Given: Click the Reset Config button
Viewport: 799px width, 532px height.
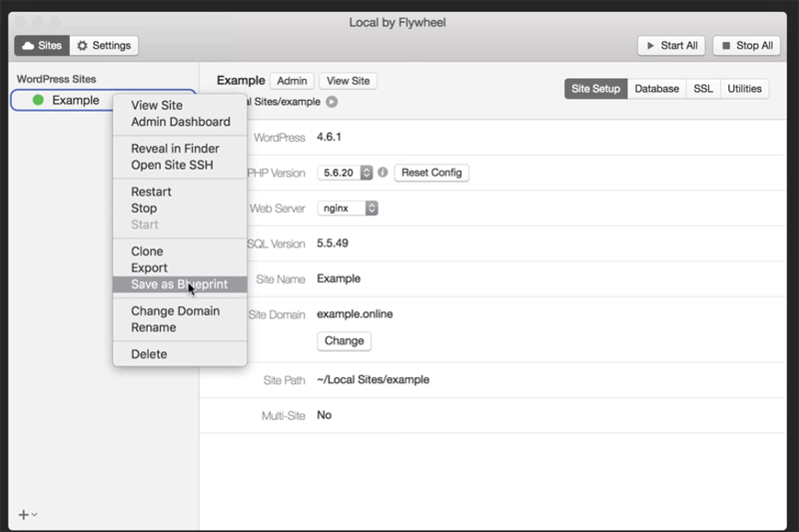Looking at the screenshot, I should coord(431,173).
